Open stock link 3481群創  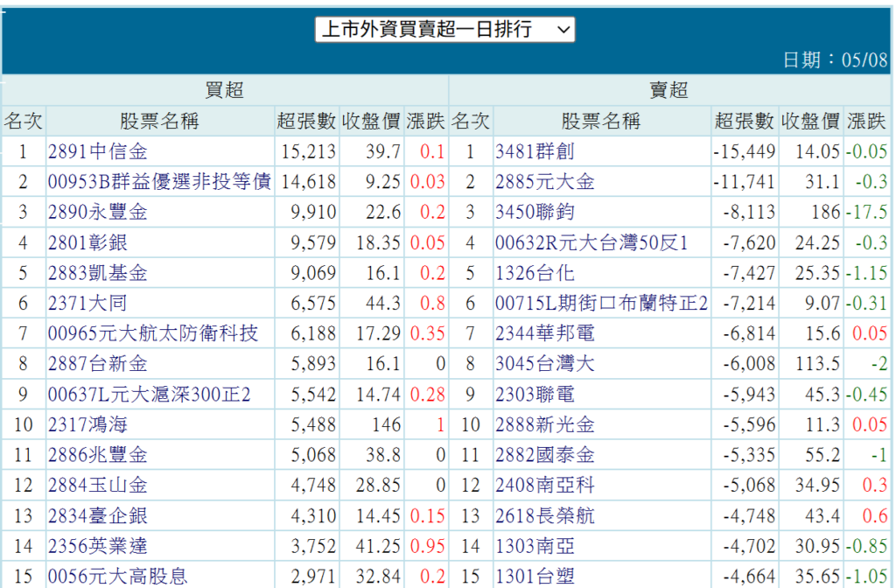(x=535, y=151)
